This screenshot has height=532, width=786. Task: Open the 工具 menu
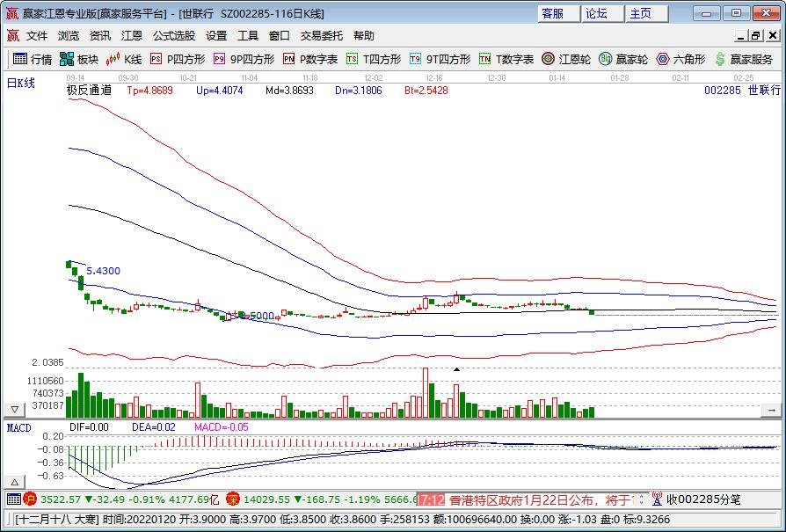tap(248, 35)
